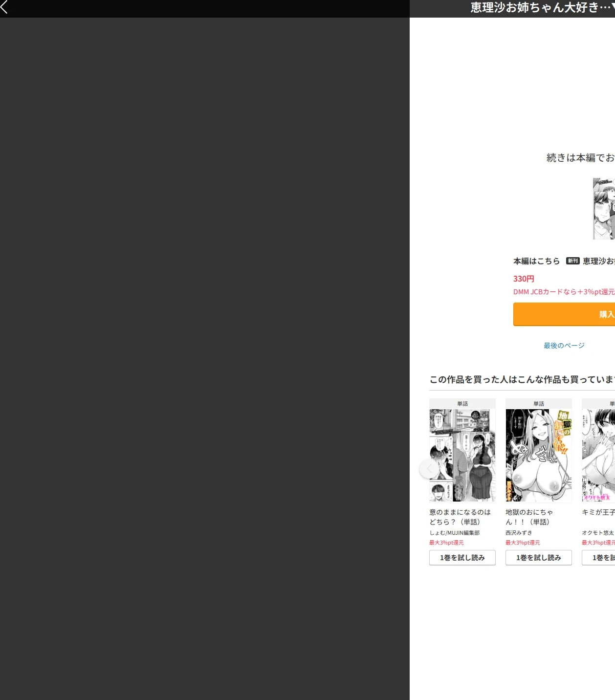Open the 地獄のおにちゃん！！ cover thumbnail
The height and width of the screenshot is (700, 615).
pyautogui.click(x=539, y=456)
